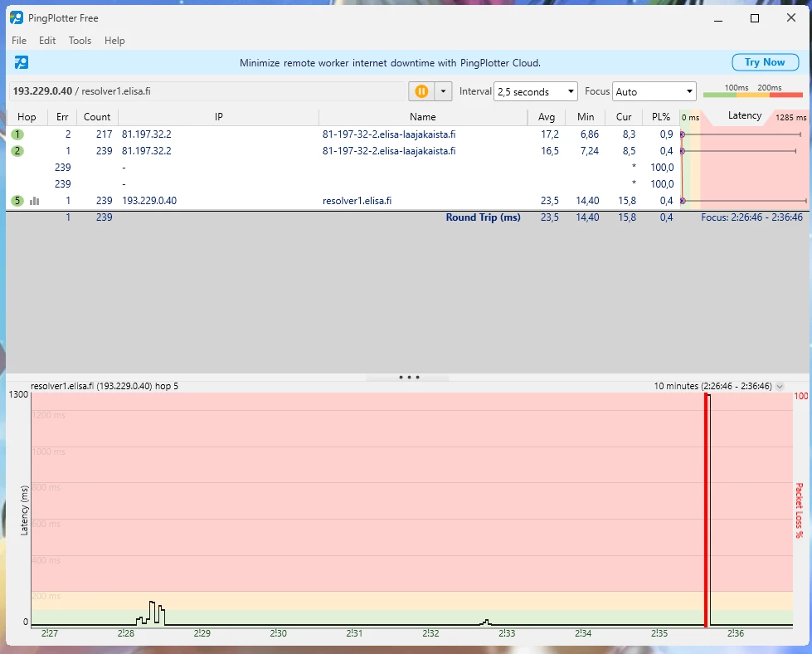Open the dropdown arrow beside the pause button

[443, 91]
